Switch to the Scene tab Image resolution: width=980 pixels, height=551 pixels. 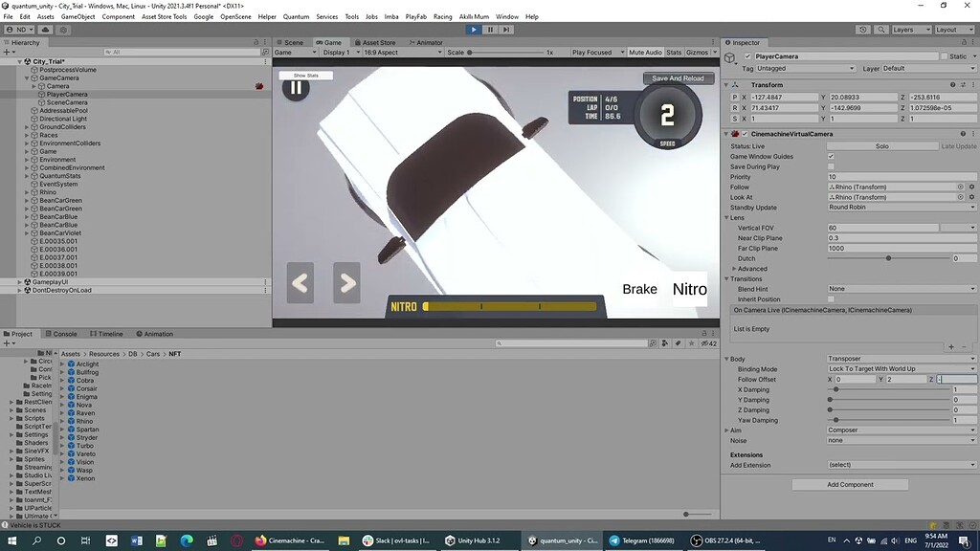coord(296,42)
